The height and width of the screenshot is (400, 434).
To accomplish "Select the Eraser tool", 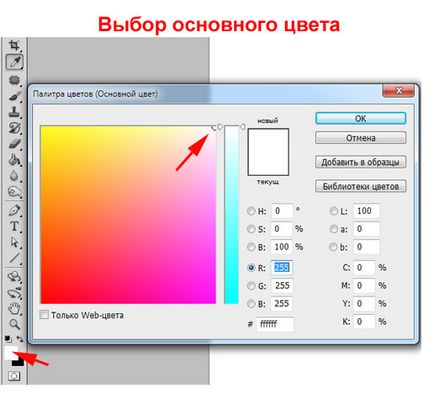I will point(14,144).
